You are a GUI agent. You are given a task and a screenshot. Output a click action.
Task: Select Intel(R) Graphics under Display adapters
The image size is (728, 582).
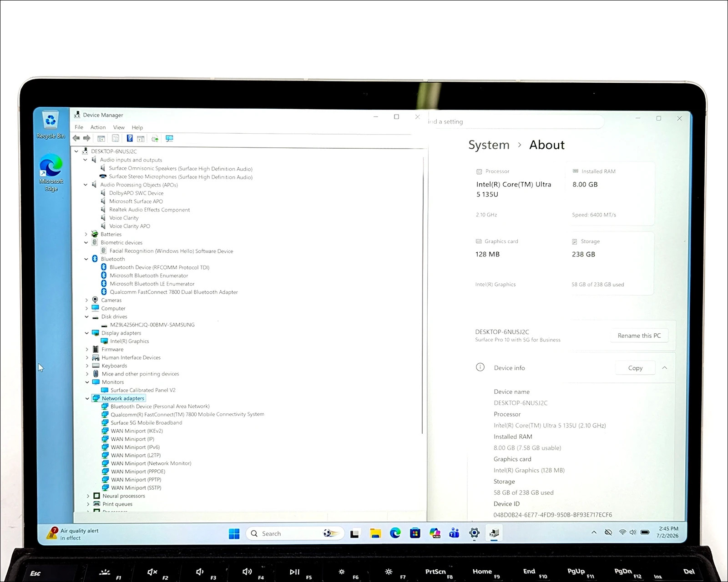pos(130,341)
